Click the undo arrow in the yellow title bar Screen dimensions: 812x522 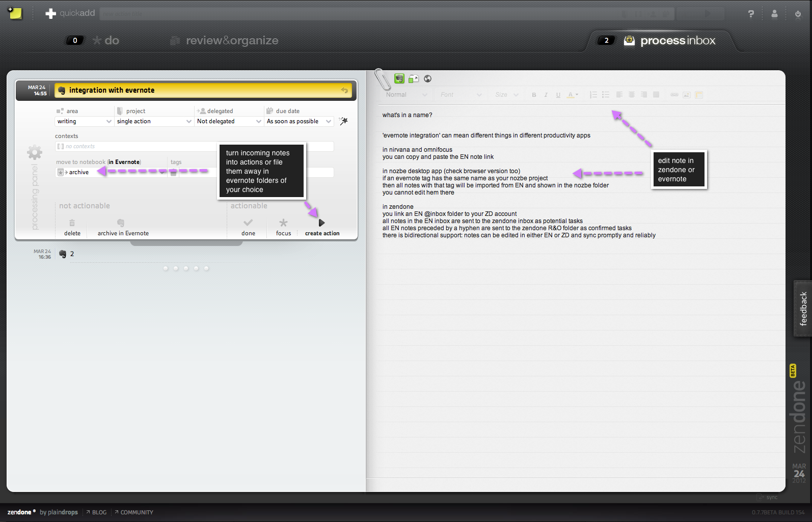pyautogui.click(x=345, y=90)
